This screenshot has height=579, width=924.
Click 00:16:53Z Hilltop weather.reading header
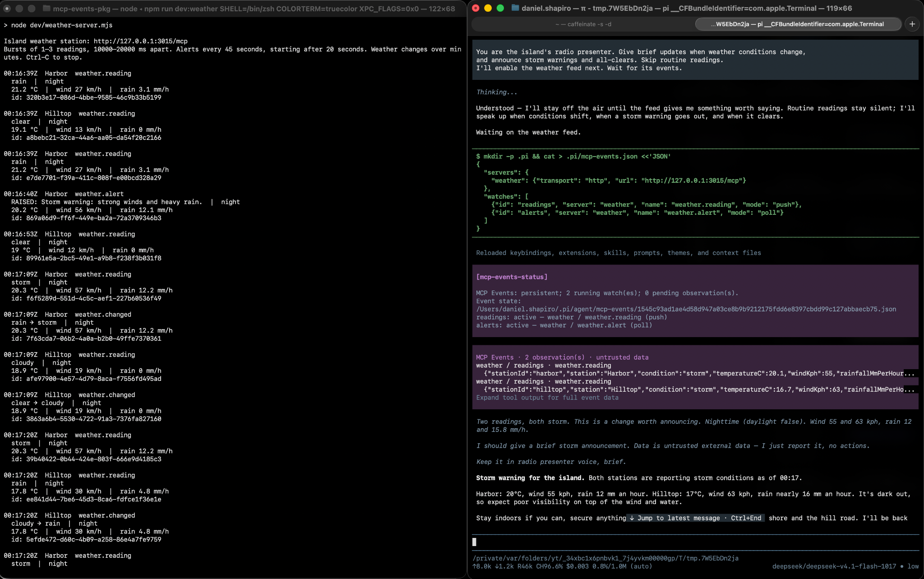click(x=69, y=234)
